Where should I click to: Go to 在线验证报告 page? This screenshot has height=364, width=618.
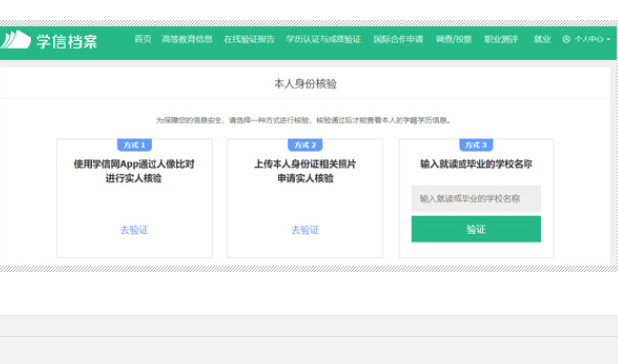pos(249,39)
